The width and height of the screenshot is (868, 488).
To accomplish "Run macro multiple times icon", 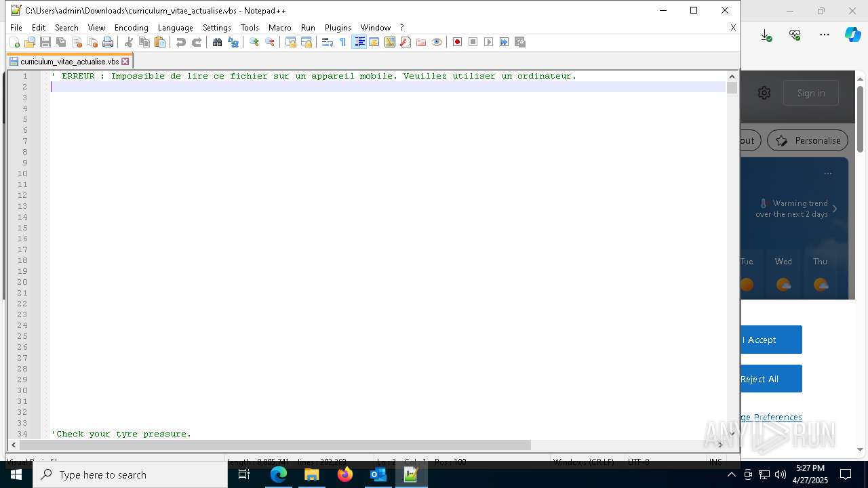I will (505, 42).
